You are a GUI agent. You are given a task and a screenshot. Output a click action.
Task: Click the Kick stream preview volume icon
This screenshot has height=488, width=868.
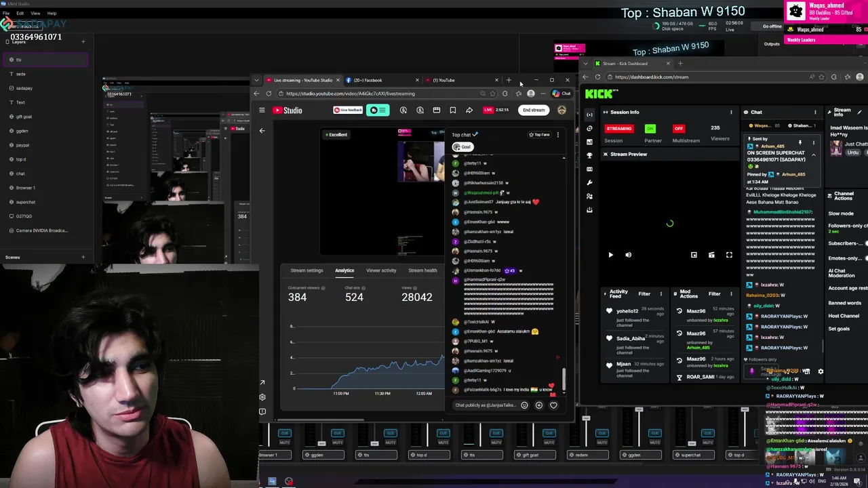click(x=628, y=255)
